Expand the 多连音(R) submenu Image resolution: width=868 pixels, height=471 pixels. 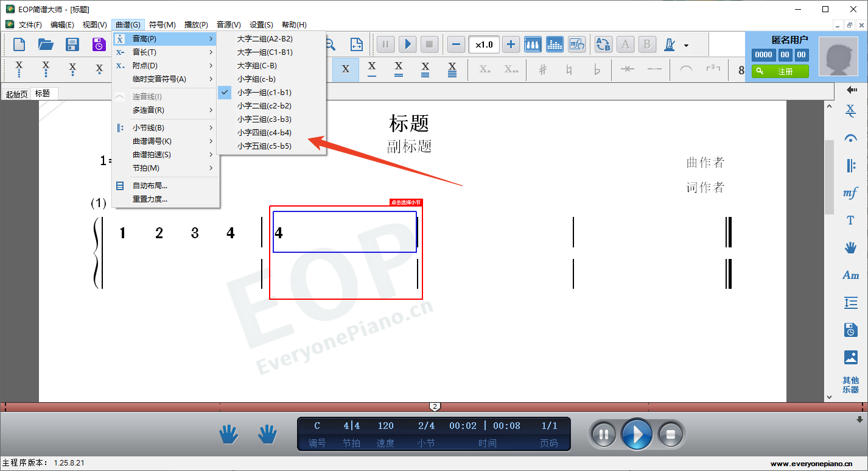click(166, 110)
